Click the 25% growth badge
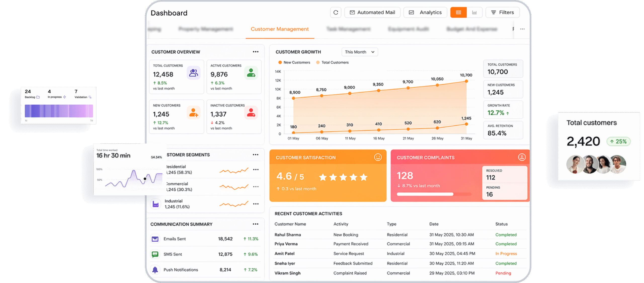644x283 pixels. [x=618, y=141]
